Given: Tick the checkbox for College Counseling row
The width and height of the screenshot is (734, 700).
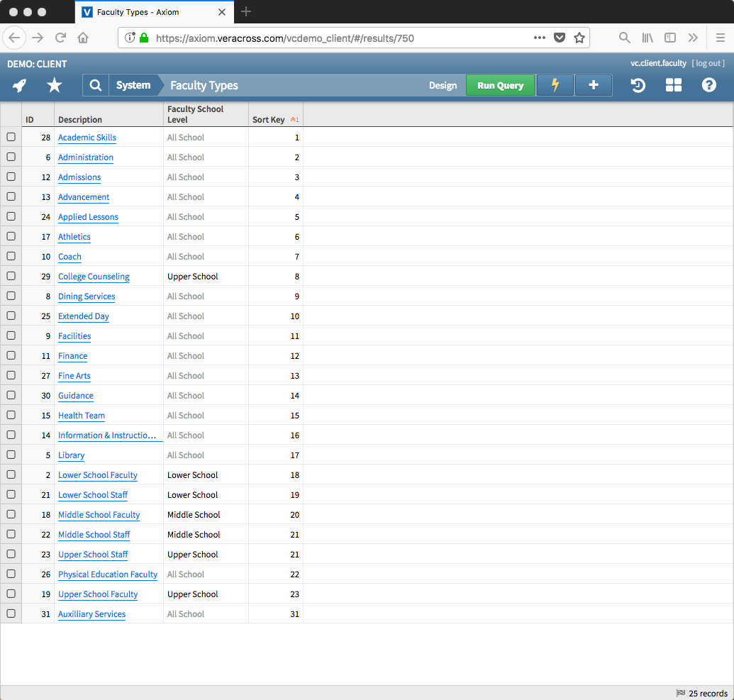Looking at the screenshot, I should (x=11, y=276).
